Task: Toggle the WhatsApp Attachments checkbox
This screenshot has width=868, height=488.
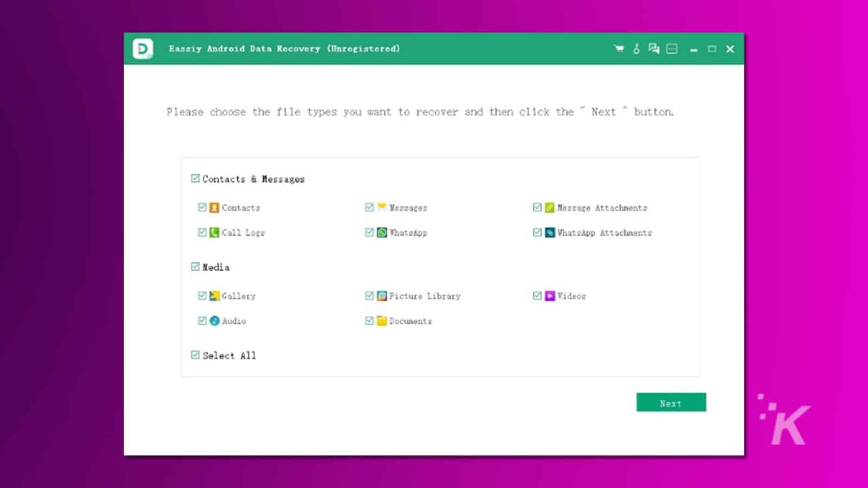Action: click(537, 232)
